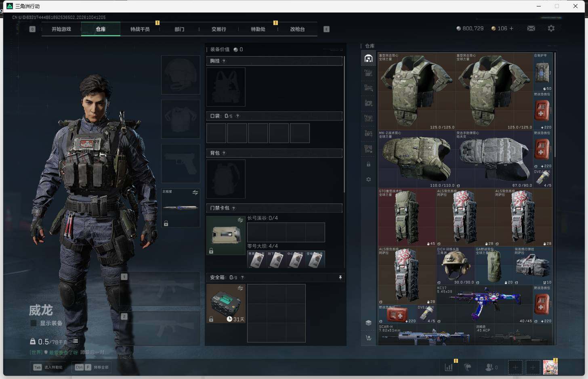Click the swap arrows on the knife slot
This screenshot has height=379, width=588.
point(195,193)
